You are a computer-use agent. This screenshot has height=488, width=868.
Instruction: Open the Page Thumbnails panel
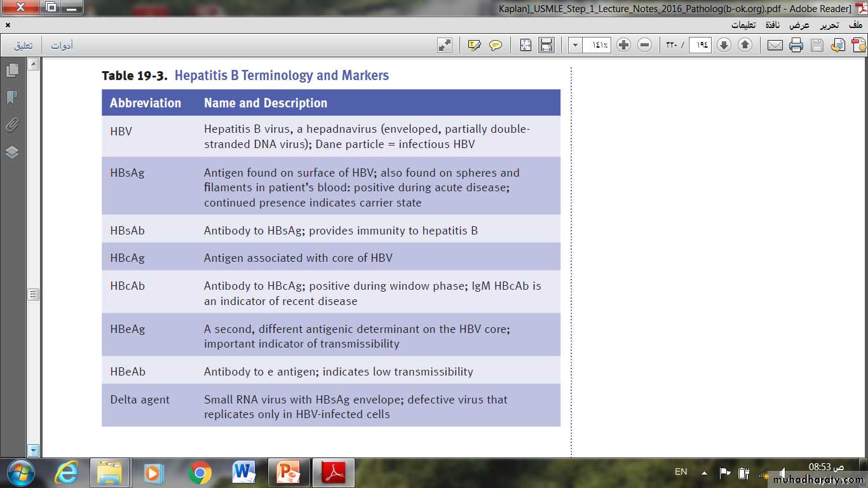click(12, 71)
